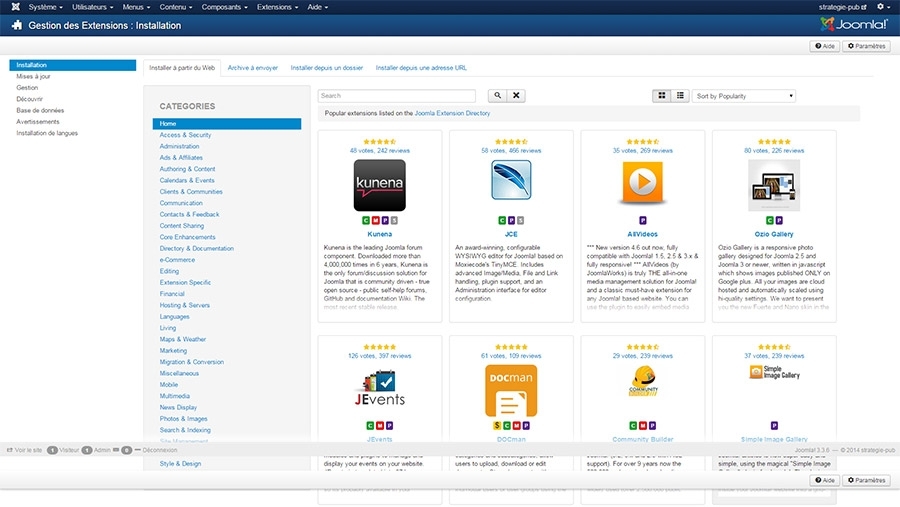Clear search with the X button
900x507 pixels.
(x=516, y=95)
